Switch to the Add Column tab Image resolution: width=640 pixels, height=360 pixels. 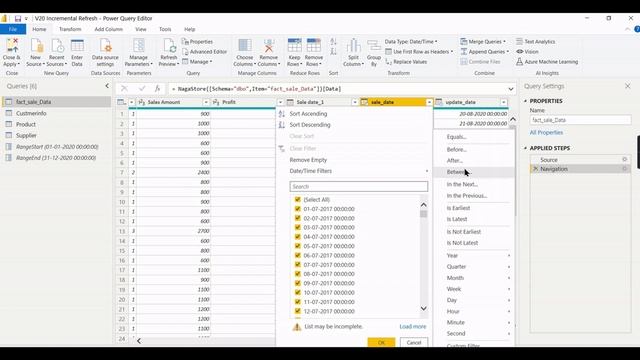[109, 29]
